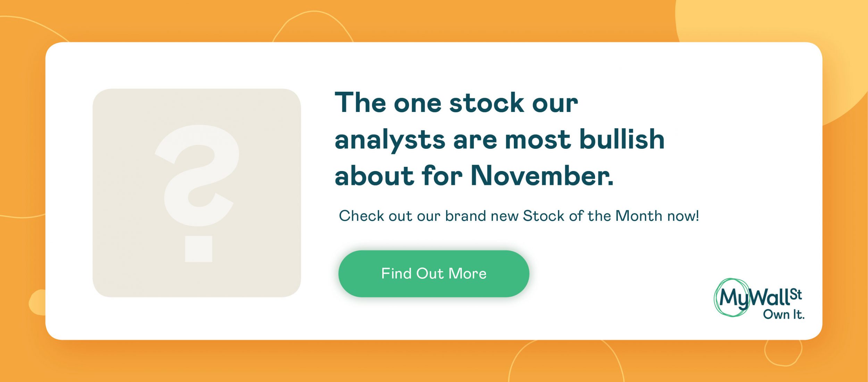Viewport: 868px width, 382px height.
Task: Click the large question mark symbol
Action: 197,176
